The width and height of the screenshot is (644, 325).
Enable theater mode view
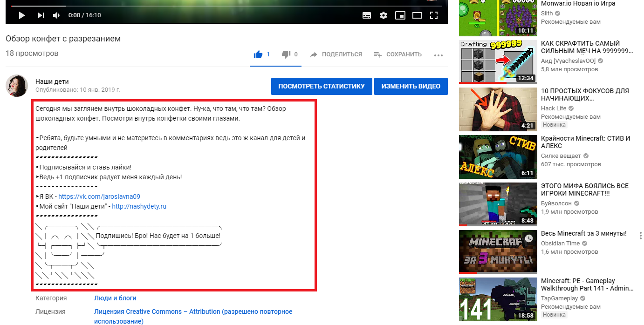point(417,15)
